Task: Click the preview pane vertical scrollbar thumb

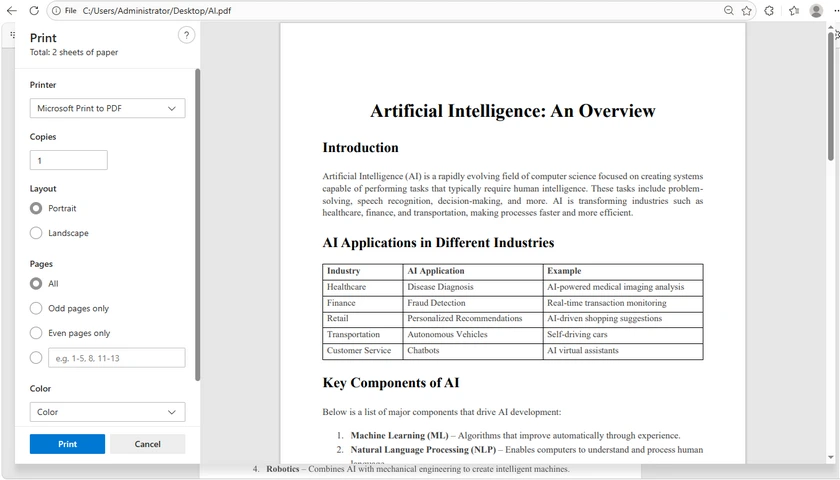Action: [831, 95]
